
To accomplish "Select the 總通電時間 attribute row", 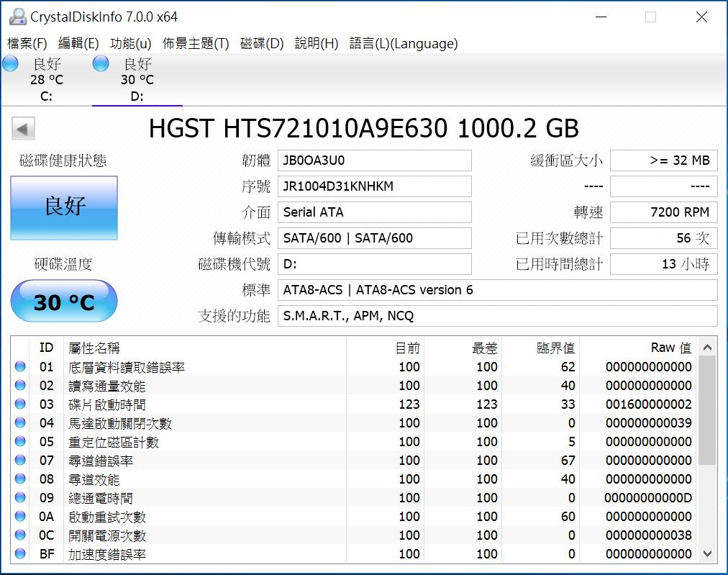I will [353, 497].
